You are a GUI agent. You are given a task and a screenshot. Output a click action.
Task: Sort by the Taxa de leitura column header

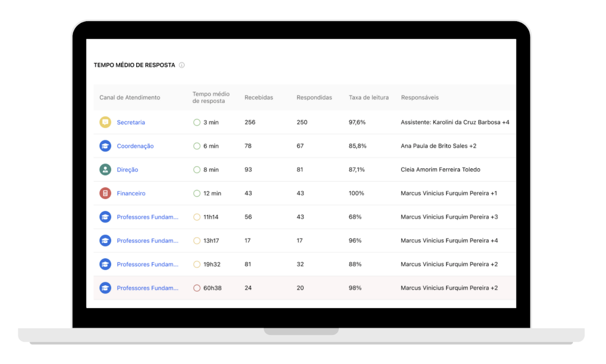click(x=369, y=97)
